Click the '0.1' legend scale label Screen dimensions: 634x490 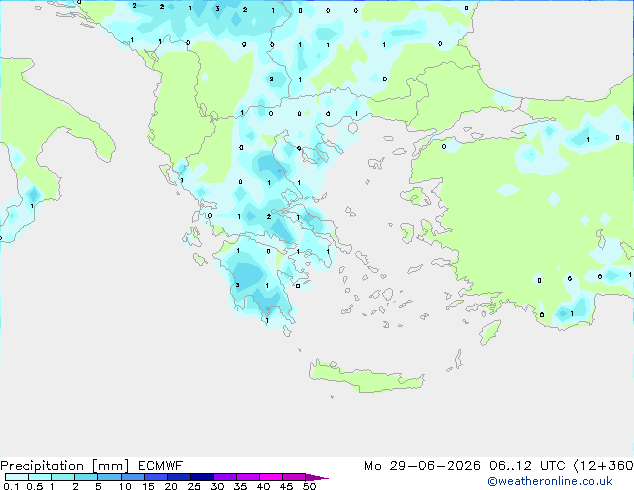point(11,486)
